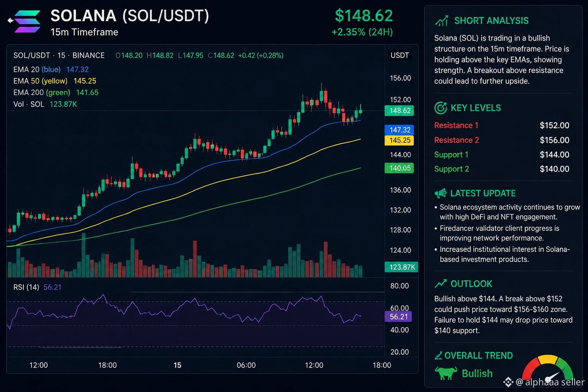588x392 pixels.
Task: Click the OUTLOOK heading
Action: 471,284
